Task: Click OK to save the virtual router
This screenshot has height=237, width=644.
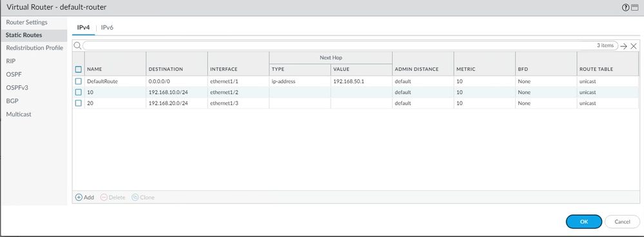Action: [584, 222]
